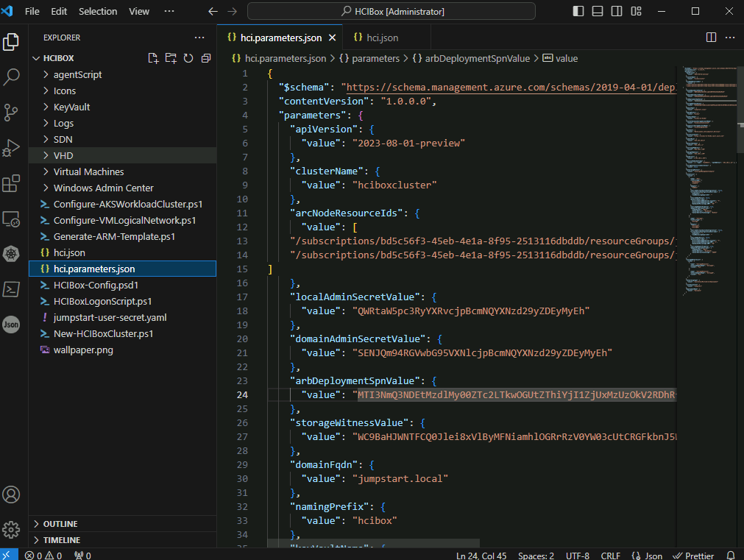Expand the TIMELINE section

pyautogui.click(x=122, y=539)
